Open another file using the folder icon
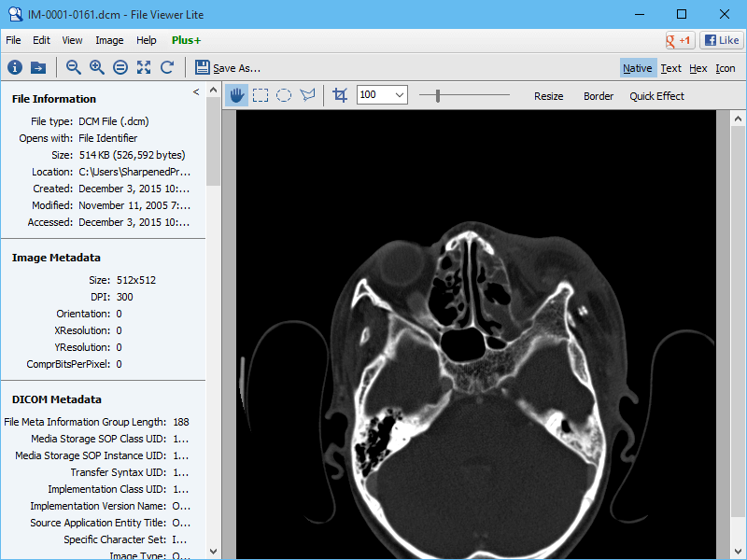This screenshot has height=560, width=747. pyautogui.click(x=37, y=66)
